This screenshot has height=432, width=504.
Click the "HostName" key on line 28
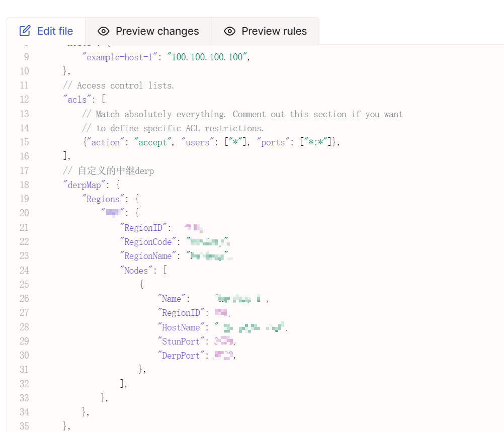(x=182, y=327)
